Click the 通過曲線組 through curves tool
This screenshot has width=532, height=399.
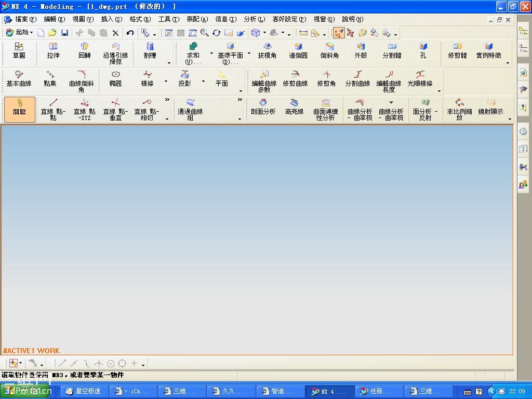tap(190, 110)
